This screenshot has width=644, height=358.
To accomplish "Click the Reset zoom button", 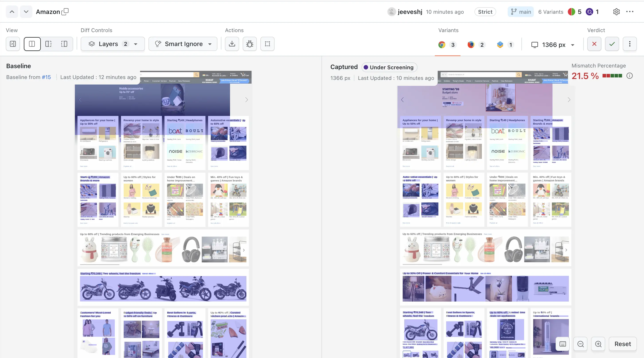I will (x=623, y=344).
